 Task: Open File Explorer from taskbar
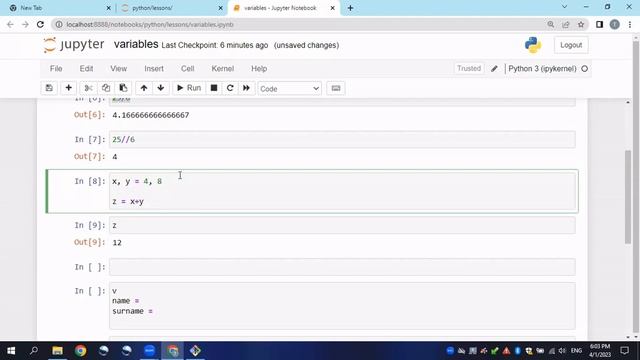(x=58, y=351)
